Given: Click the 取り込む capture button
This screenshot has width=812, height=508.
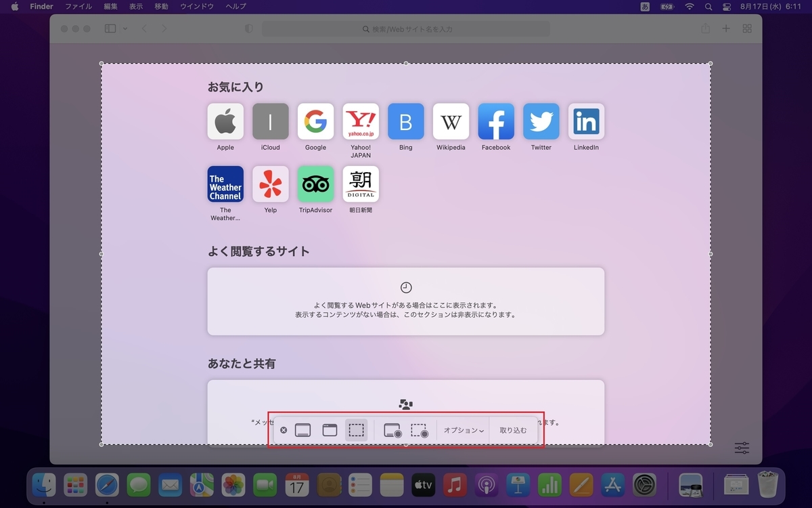Looking at the screenshot, I should click(513, 430).
